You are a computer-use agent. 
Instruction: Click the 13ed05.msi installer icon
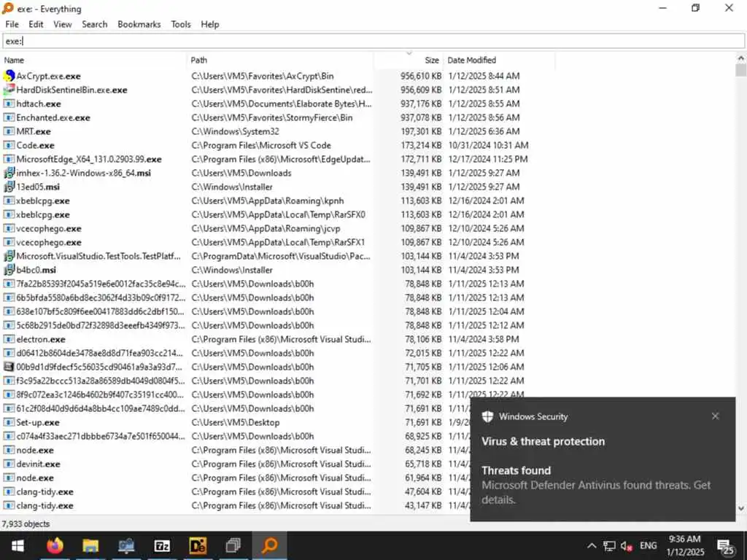(9, 187)
